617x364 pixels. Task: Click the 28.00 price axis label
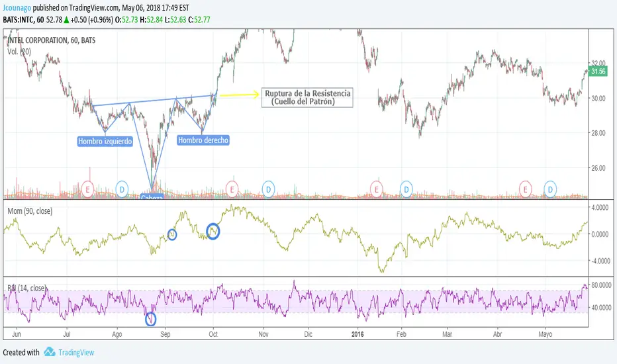(x=598, y=133)
